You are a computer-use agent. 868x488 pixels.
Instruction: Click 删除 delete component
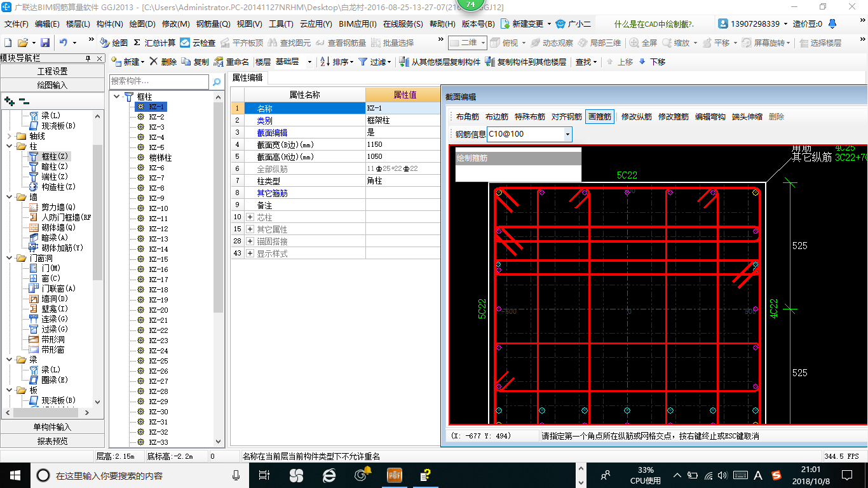[x=163, y=62]
